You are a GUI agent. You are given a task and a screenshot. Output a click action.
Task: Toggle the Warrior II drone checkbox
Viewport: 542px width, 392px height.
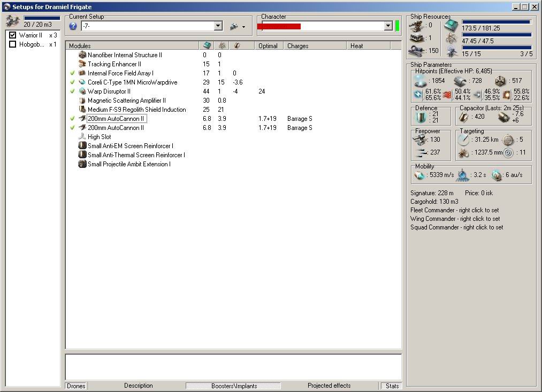click(13, 35)
